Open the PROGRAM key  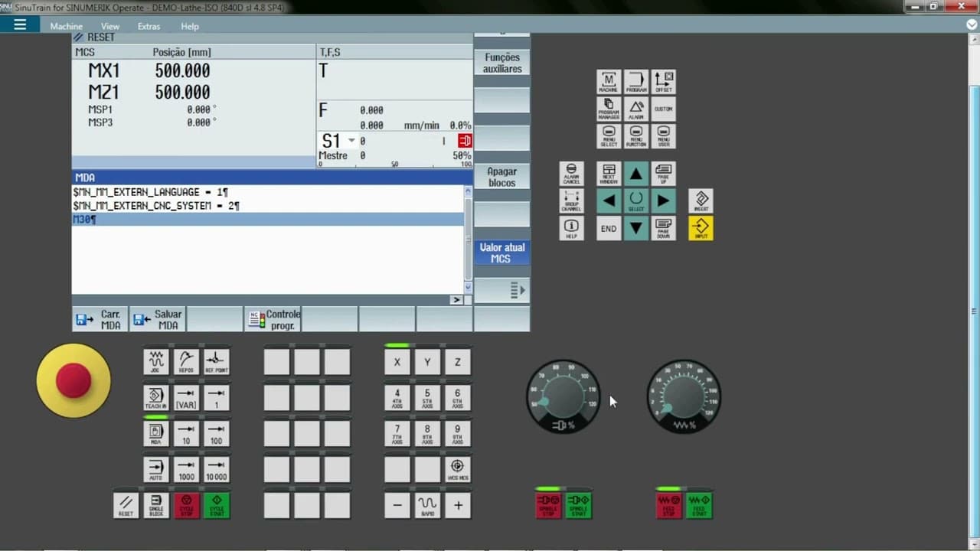point(636,82)
